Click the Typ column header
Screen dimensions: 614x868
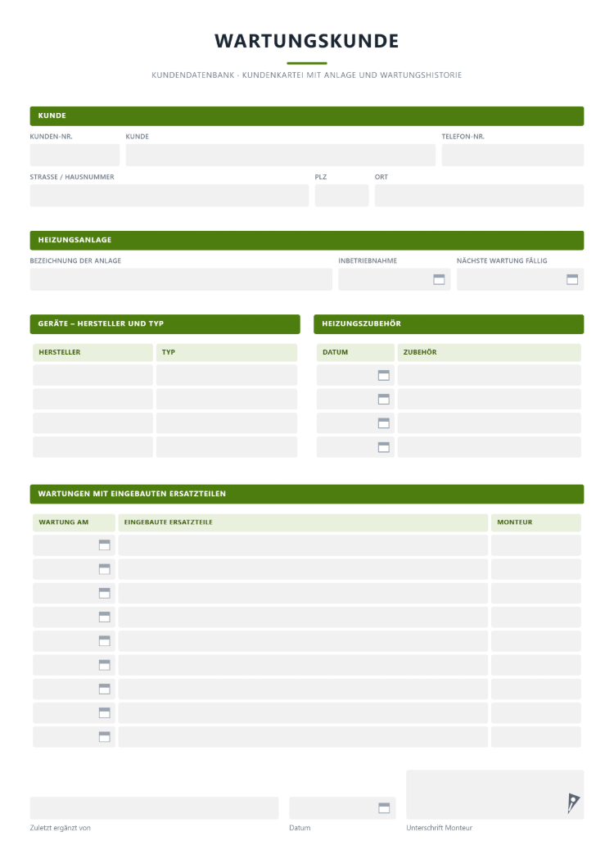227,353
